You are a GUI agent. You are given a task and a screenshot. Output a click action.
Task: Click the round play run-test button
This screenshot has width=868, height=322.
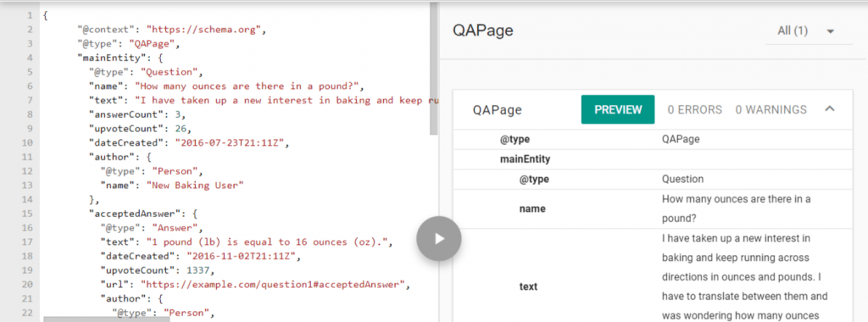tap(439, 238)
